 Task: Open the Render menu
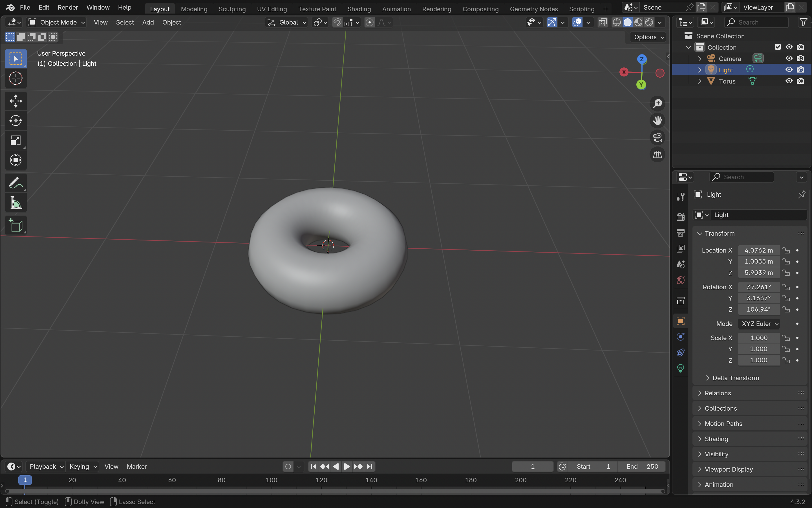coord(67,7)
